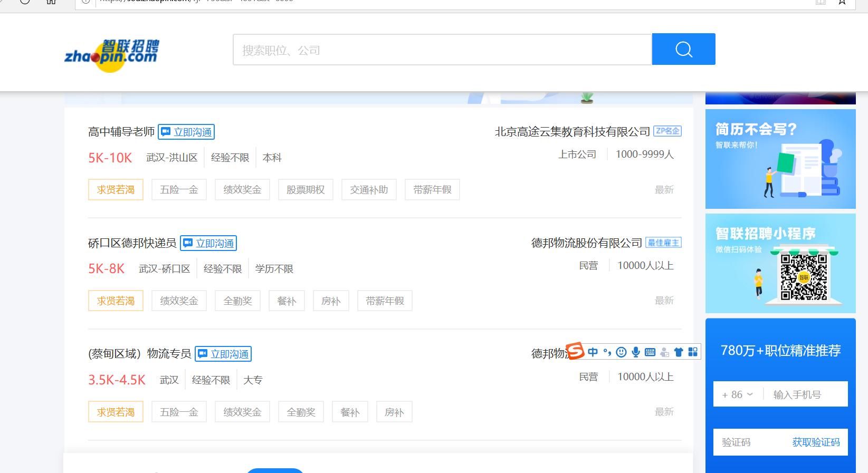Open 硚口区德邦快递员 job listing
This screenshot has width=868, height=473.
(x=132, y=243)
